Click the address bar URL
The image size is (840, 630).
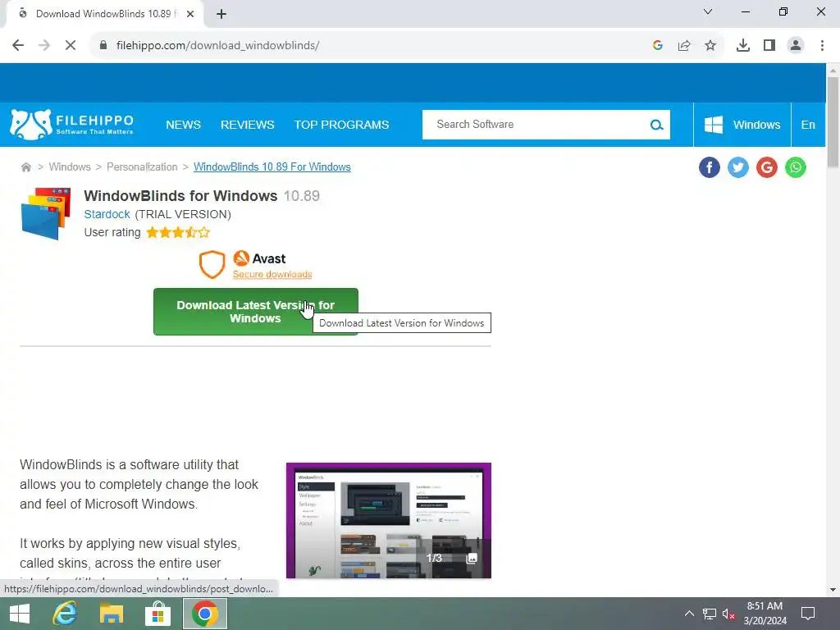pos(217,46)
